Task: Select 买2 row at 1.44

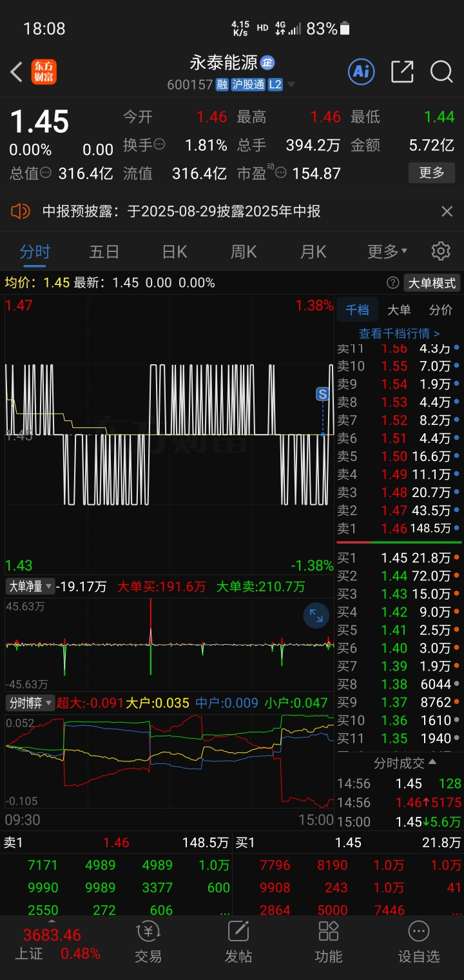Action: pyautogui.click(x=398, y=576)
